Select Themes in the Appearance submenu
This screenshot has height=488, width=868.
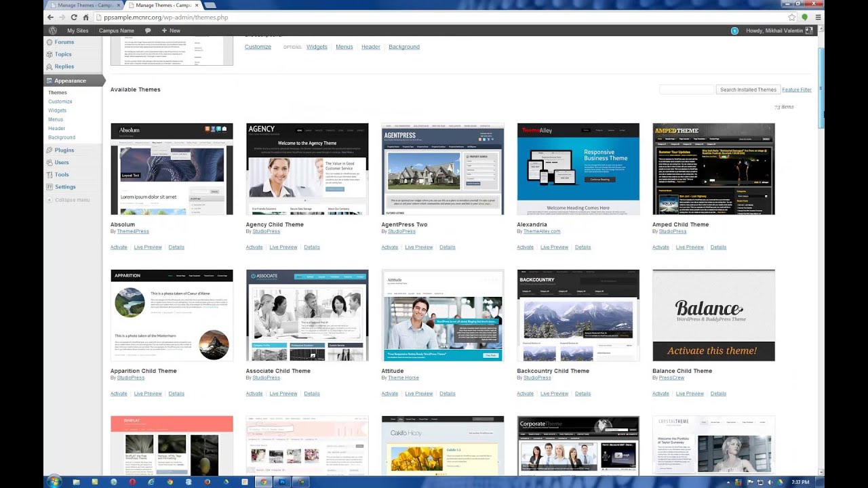(58, 92)
